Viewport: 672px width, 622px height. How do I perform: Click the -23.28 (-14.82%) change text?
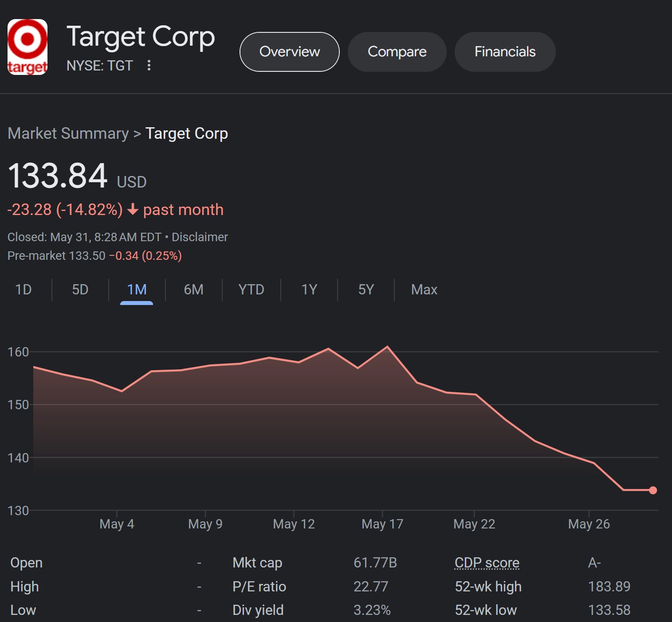(x=65, y=209)
